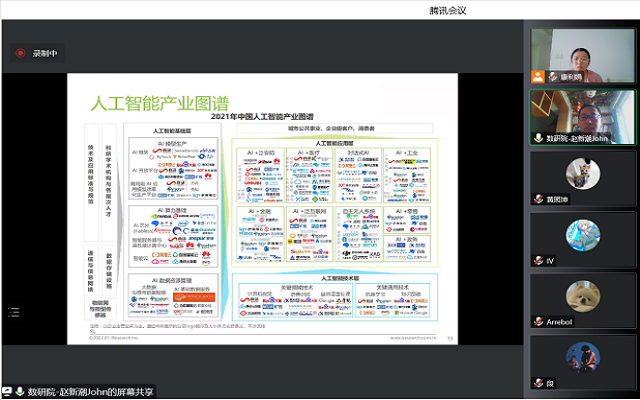Click the muted microphone icon beside Arrebol

pyautogui.click(x=538, y=322)
